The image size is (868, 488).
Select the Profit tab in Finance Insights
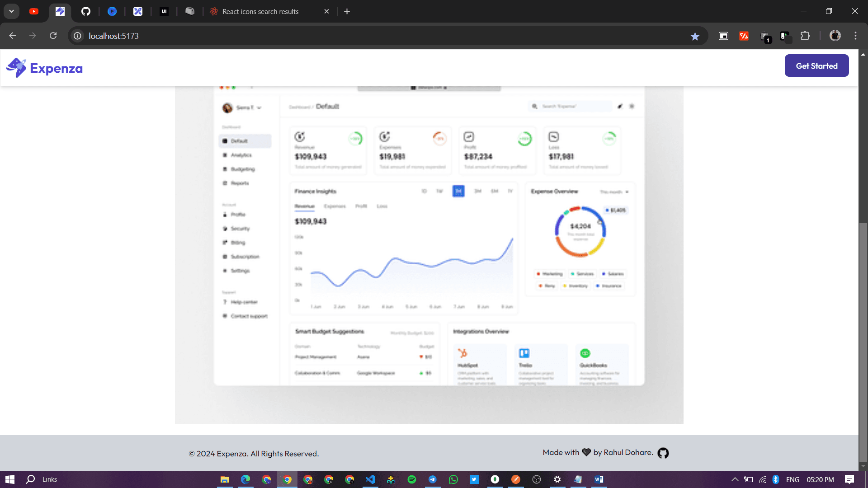[361, 206]
